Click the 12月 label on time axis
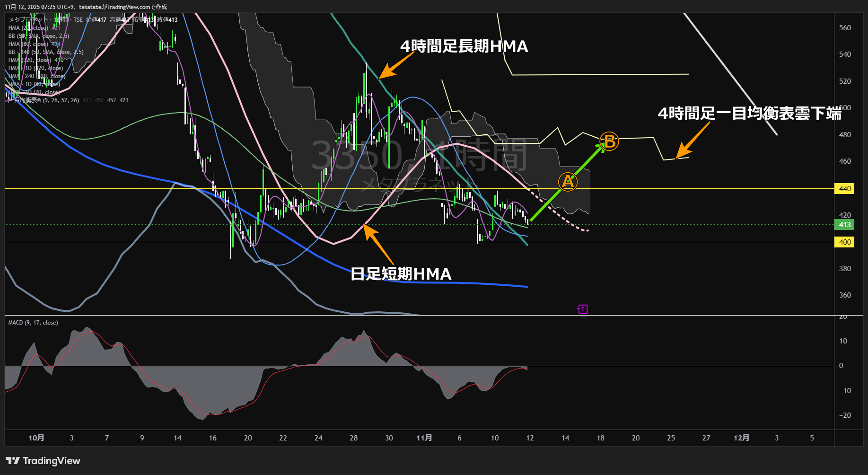This screenshot has height=475, width=868. tap(741, 438)
